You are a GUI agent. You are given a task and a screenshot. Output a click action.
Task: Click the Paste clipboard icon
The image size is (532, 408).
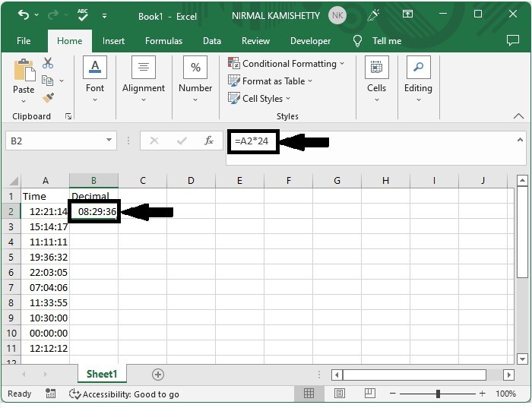point(24,70)
